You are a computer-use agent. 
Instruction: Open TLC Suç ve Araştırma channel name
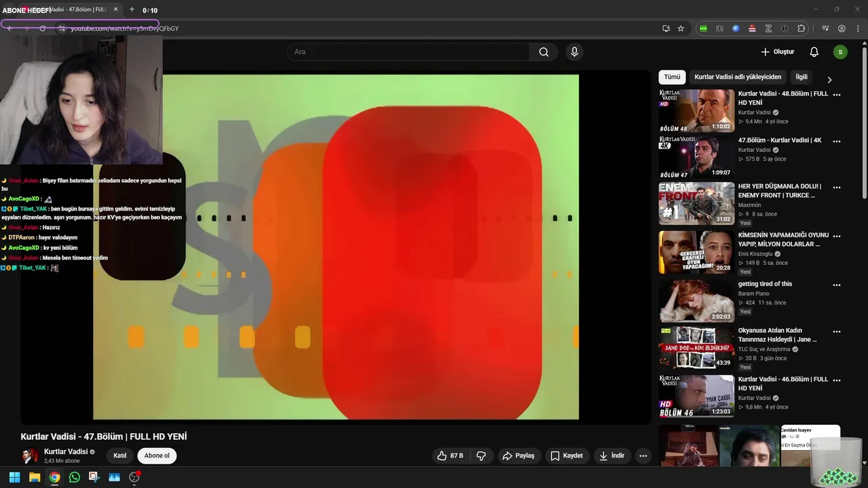(x=764, y=350)
